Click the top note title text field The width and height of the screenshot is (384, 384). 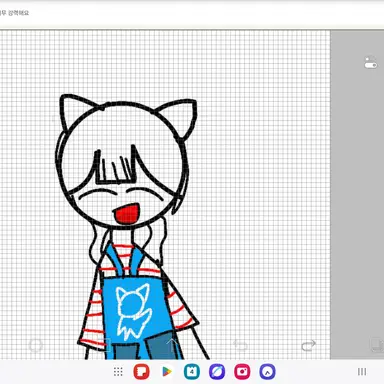coord(15,13)
